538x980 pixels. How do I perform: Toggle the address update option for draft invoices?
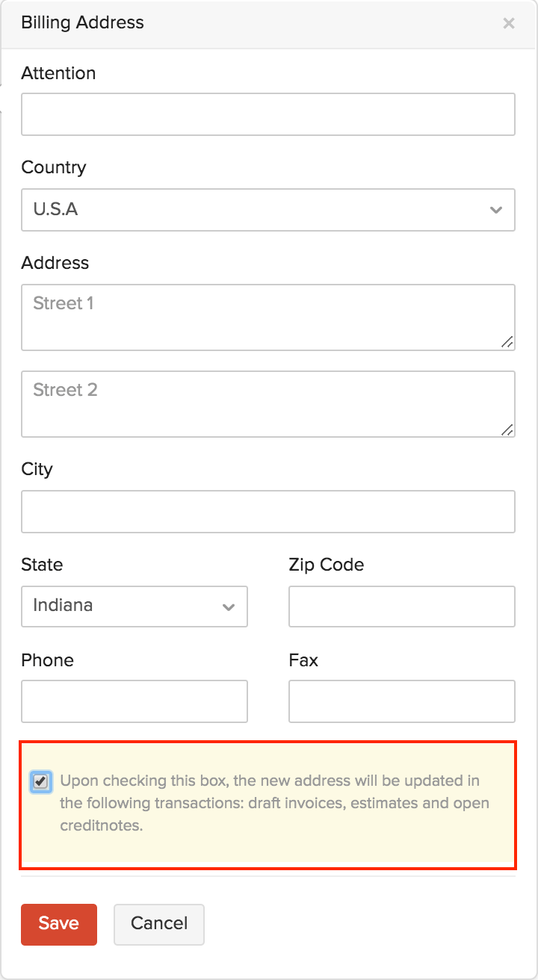pyautogui.click(x=41, y=782)
